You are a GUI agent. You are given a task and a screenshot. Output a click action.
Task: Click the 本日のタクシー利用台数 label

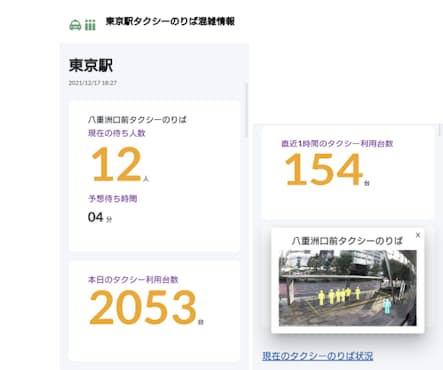coord(133,279)
